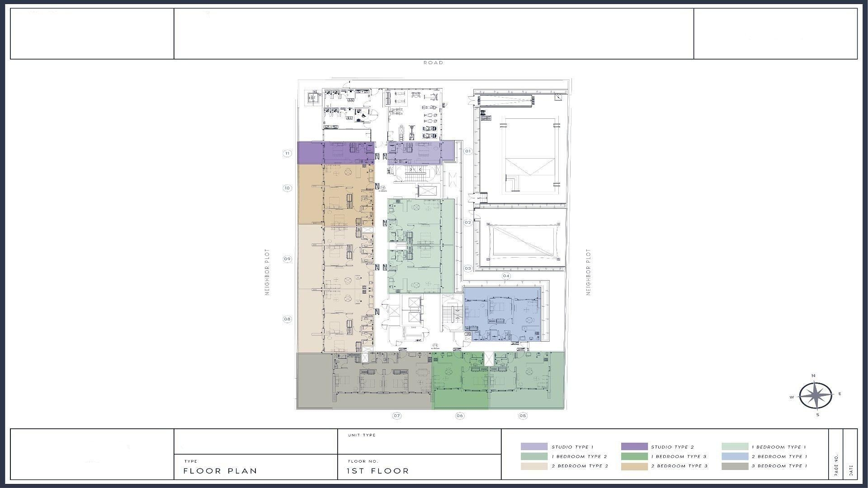Click the 1 Bedroom Type 3 legend label
868x488 pixels.
coord(679,456)
